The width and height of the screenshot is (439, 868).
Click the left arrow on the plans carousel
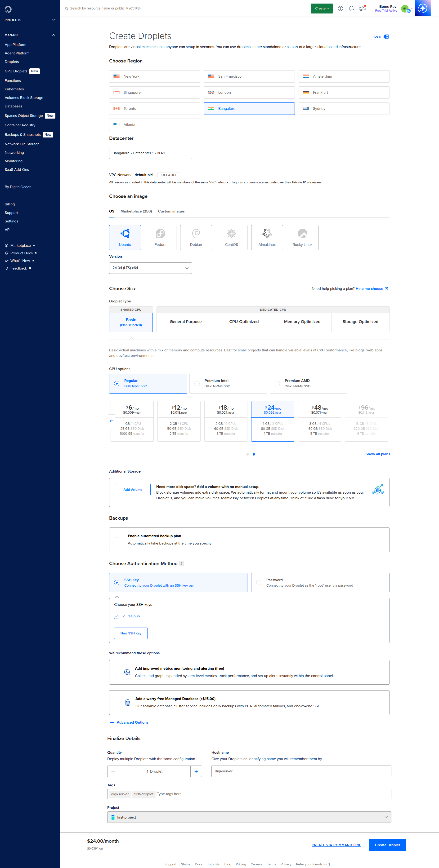click(x=111, y=421)
